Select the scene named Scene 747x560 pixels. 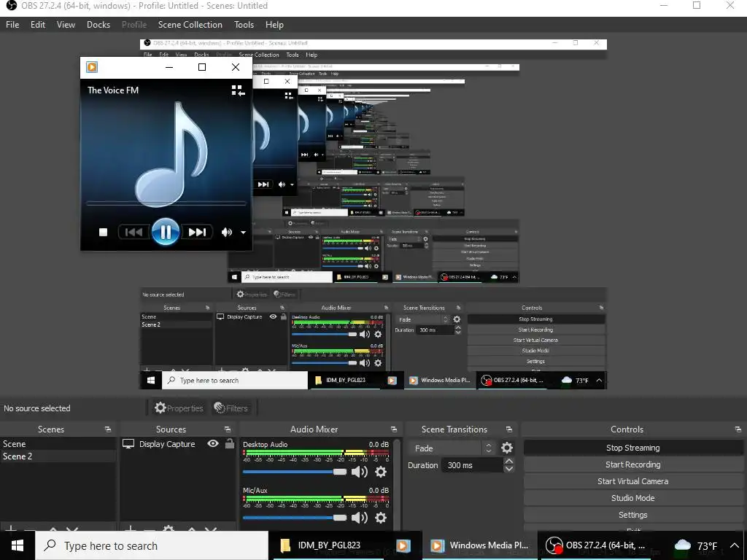[58, 444]
